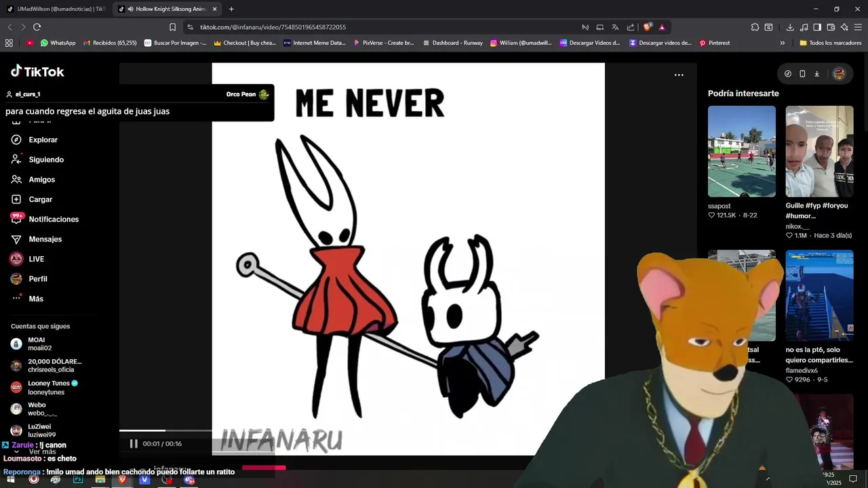Open the ssapost recommended video thumbnail
The image size is (868, 488).
pos(741,151)
